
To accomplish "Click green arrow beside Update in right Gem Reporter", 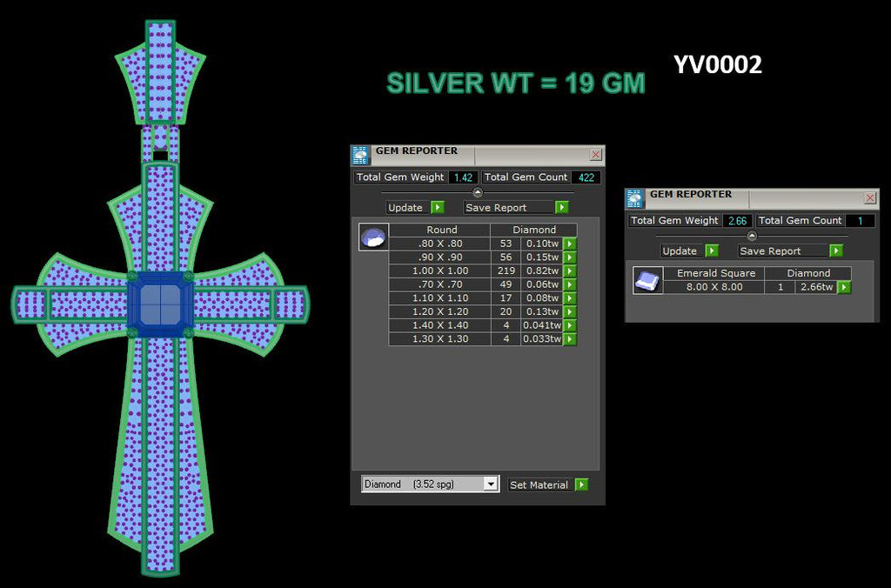I will pyautogui.click(x=712, y=251).
